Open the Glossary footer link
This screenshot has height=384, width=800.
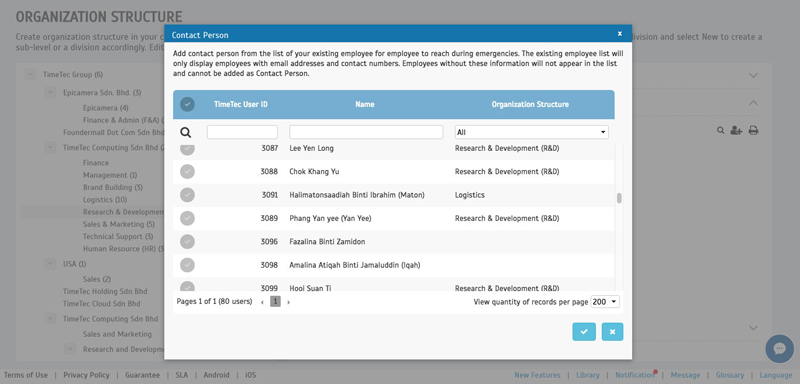(730, 375)
